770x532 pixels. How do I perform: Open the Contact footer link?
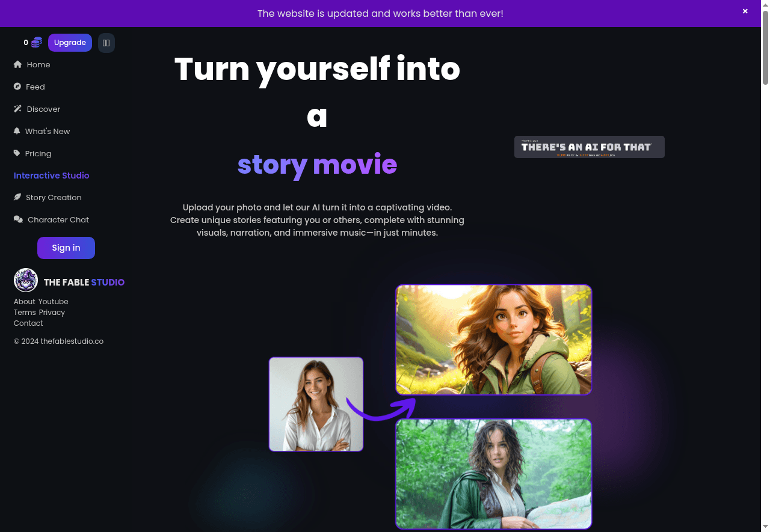[x=28, y=323]
